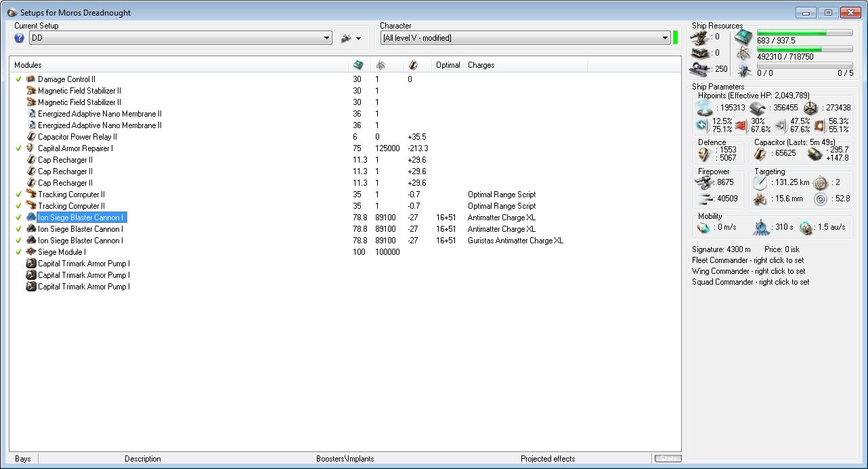Click the capacitor capacity icon beside 65625
868x469 pixels.
(x=762, y=154)
